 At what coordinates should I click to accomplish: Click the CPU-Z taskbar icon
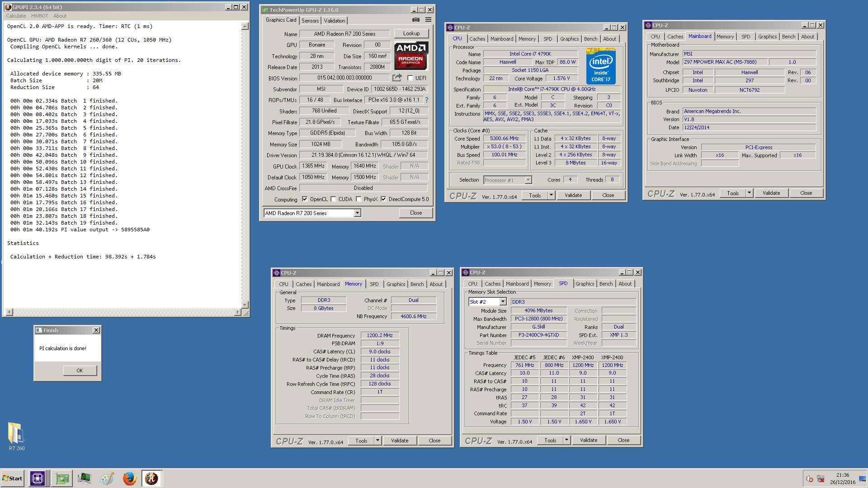38,478
